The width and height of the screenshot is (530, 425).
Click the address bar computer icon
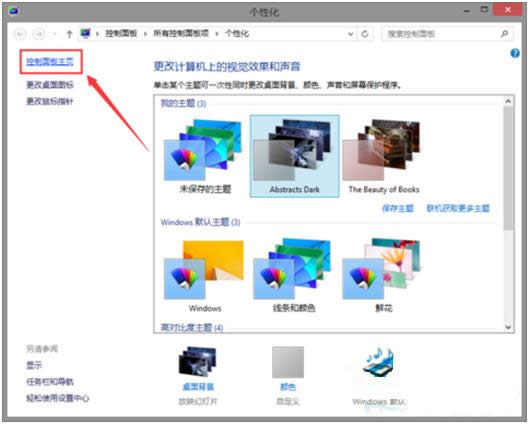coord(86,33)
